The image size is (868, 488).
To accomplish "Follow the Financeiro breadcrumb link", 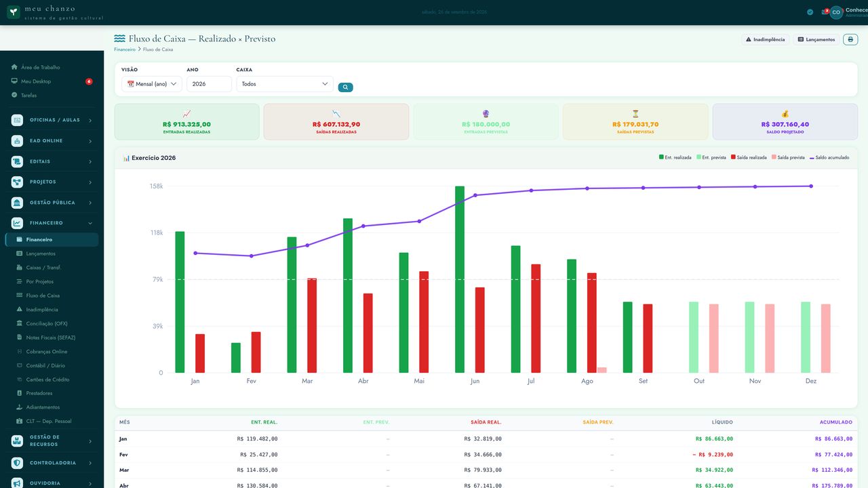I will point(125,49).
